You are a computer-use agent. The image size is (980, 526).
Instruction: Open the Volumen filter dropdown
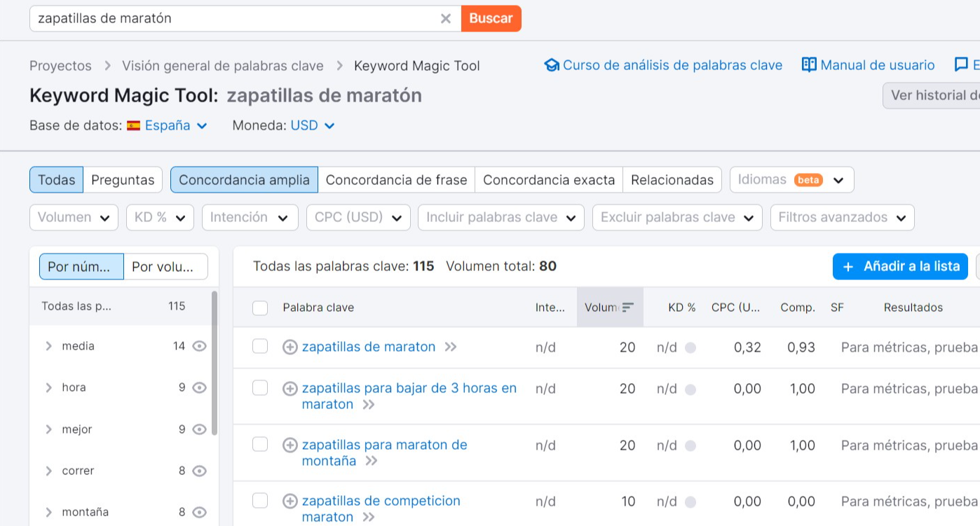[x=74, y=217]
